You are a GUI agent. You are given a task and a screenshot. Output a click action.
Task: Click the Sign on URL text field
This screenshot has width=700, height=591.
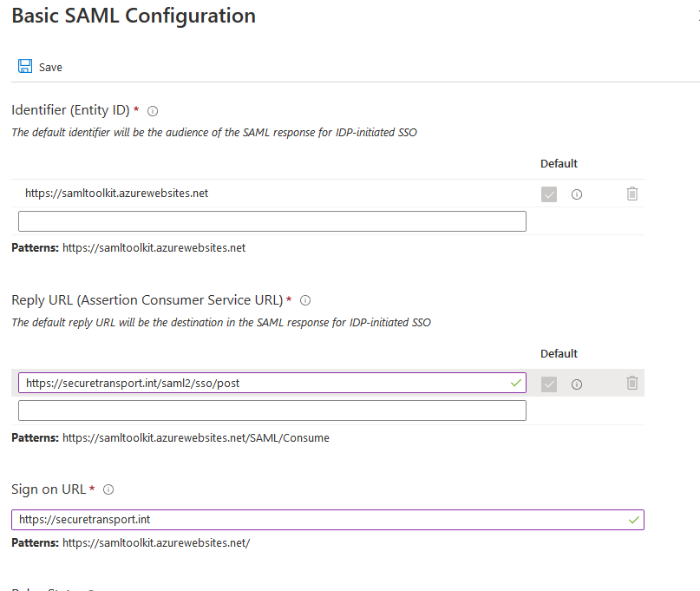coord(321,520)
